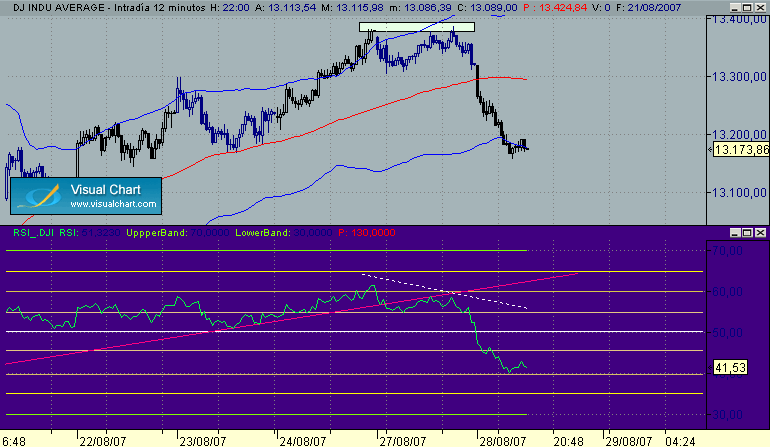
Task: Minimize the RSI indicator pane
Action: (735, 232)
